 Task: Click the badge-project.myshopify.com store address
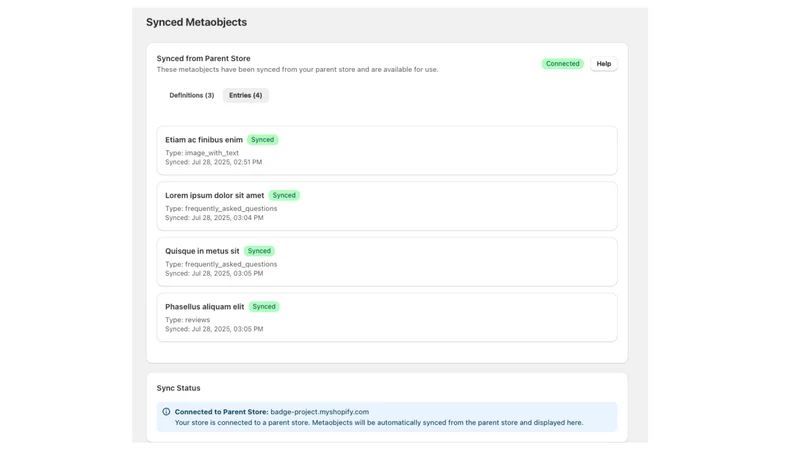click(319, 412)
